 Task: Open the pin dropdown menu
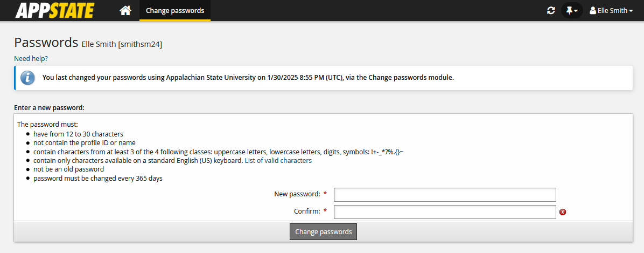572,11
